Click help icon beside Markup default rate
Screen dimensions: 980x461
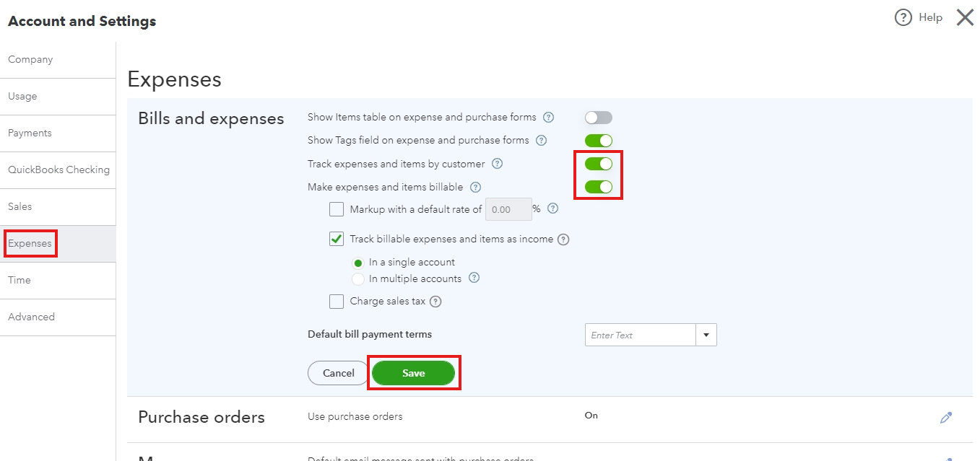click(x=553, y=208)
